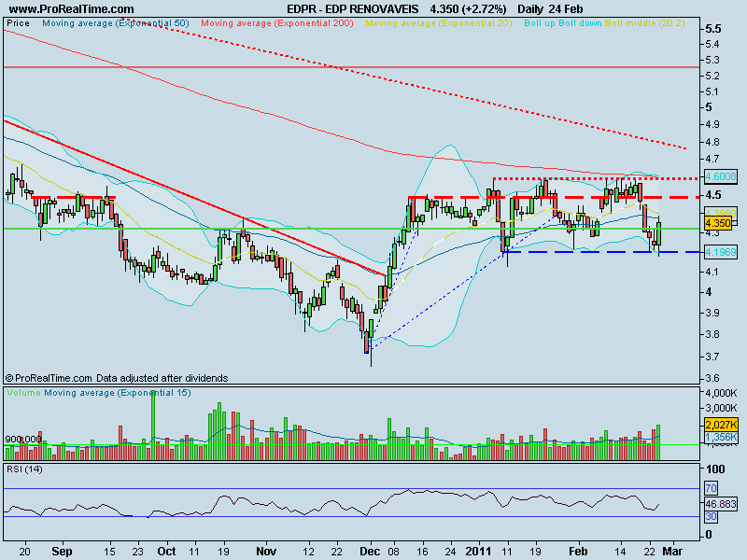Viewport: 747px width, 560px height.
Task: Click the 46.883 RSI value tag
Action: (x=721, y=504)
